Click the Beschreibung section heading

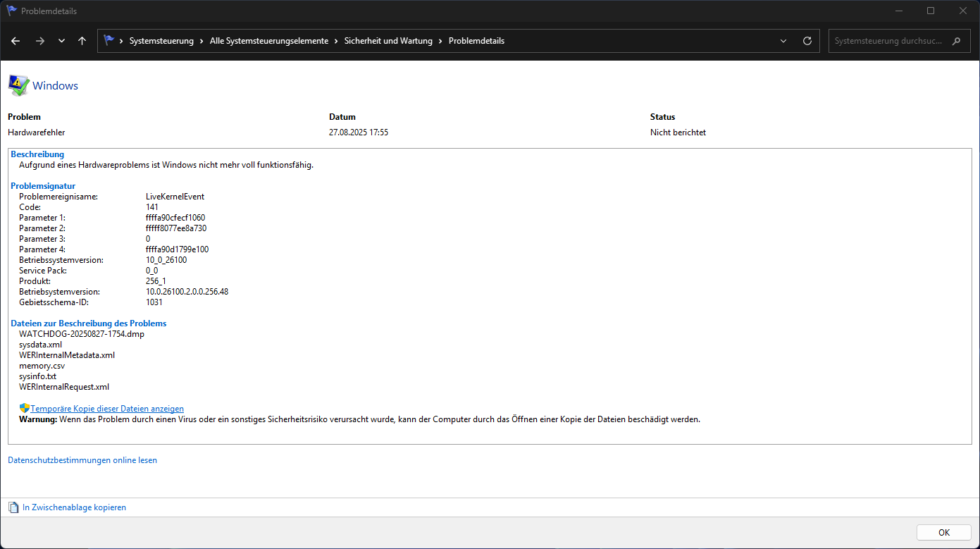[37, 154]
